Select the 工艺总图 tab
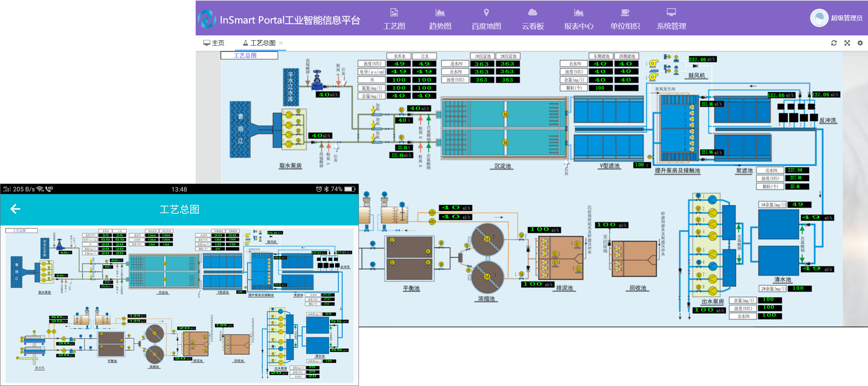 coord(259,43)
